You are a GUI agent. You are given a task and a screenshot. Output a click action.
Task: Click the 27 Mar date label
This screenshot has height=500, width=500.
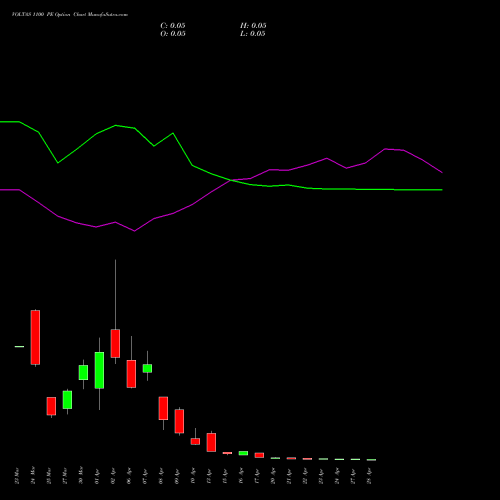[65, 476]
